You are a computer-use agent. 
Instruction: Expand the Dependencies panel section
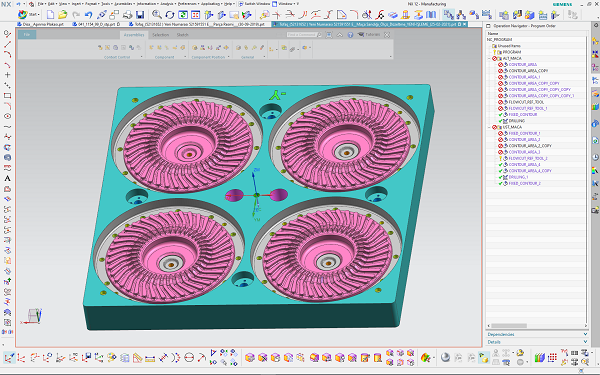tap(537, 334)
